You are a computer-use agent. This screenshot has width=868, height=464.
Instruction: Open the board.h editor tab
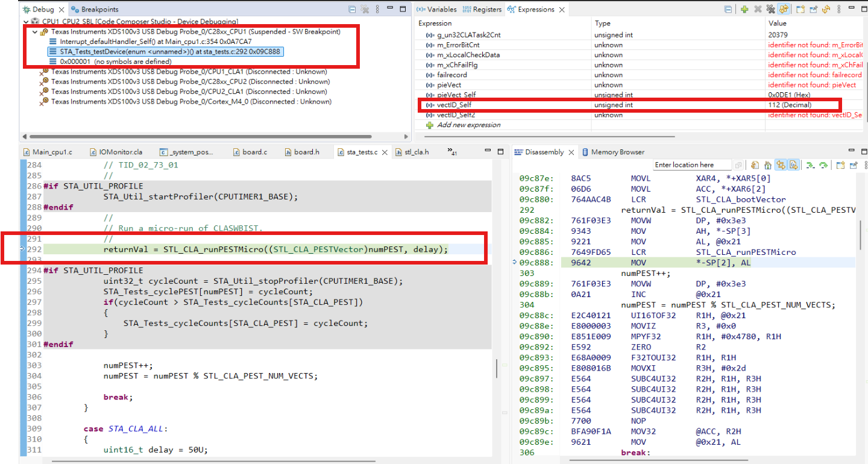pyautogui.click(x=302, y=152)
